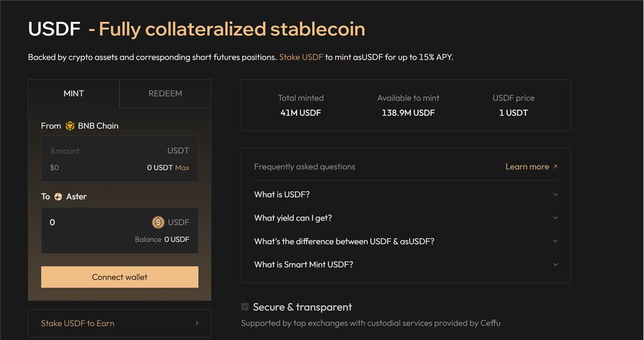Open Stake USDF to Earn panel

tap(120, 323)
